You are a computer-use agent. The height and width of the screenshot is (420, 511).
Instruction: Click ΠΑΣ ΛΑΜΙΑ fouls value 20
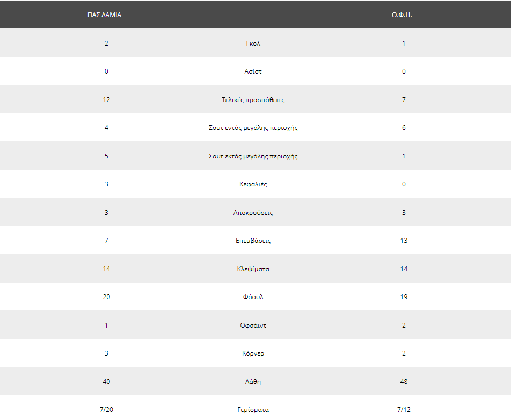[107, 297]
